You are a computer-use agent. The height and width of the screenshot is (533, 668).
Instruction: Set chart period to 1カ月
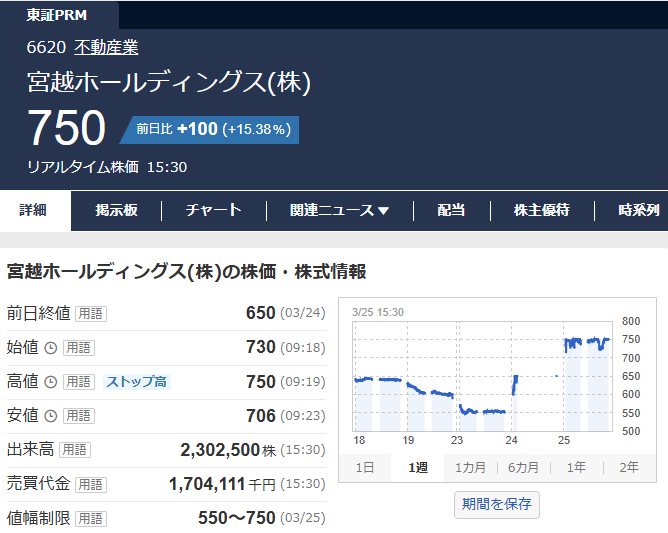[x=470, y=468]
